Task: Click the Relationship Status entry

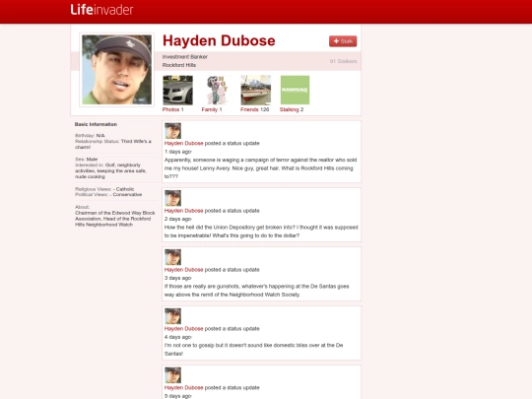Action: (113, 144)
